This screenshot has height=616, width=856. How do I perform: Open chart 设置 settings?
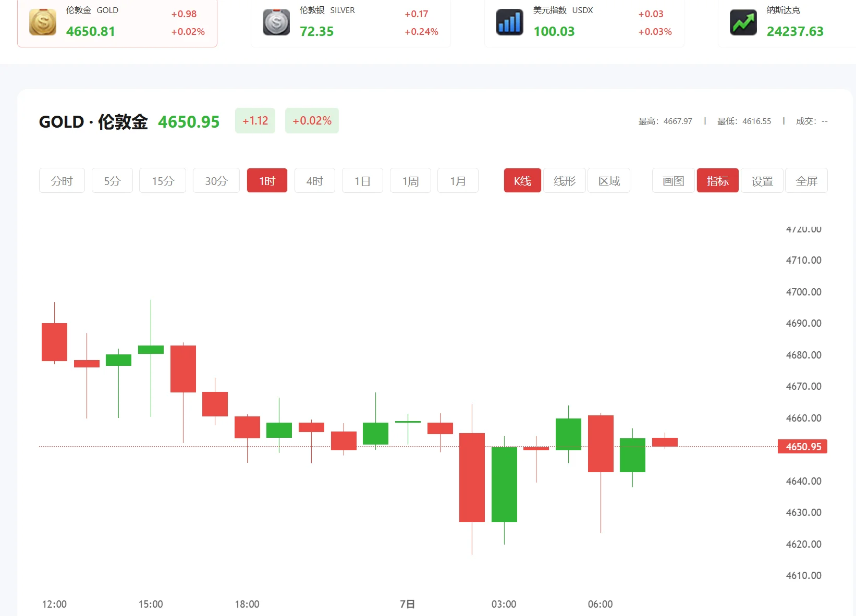[762, 181]
